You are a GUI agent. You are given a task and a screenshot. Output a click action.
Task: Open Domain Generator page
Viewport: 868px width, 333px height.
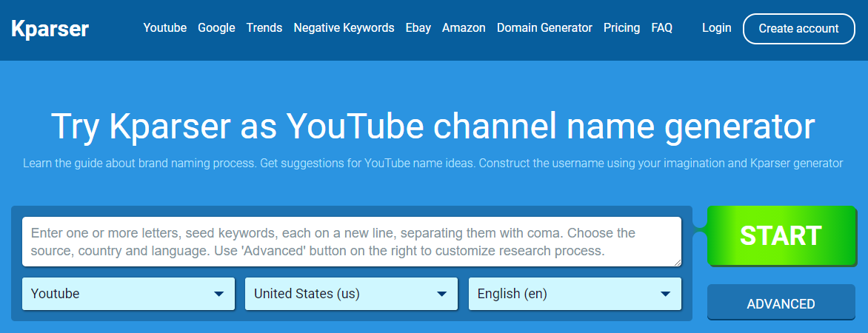click(x=544, y=27)
